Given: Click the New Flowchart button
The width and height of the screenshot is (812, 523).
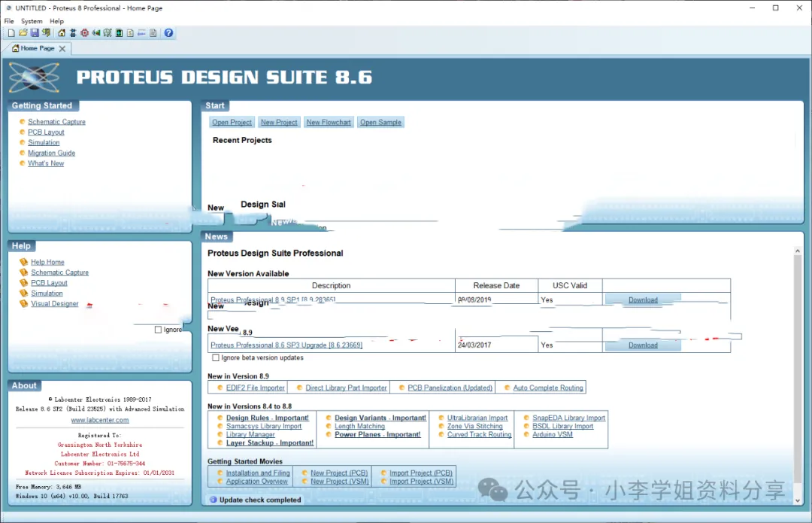Looking at the screenshot, I should pyautogui.click(x=329, y=123).
